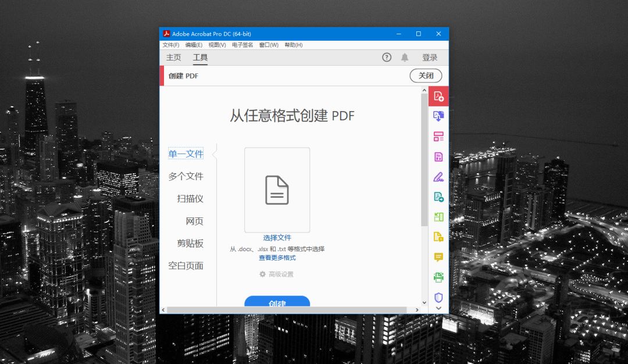Screen dimensions: 628x364
Task: Click the scroll up arrow
Action: (x=424, y=90)
